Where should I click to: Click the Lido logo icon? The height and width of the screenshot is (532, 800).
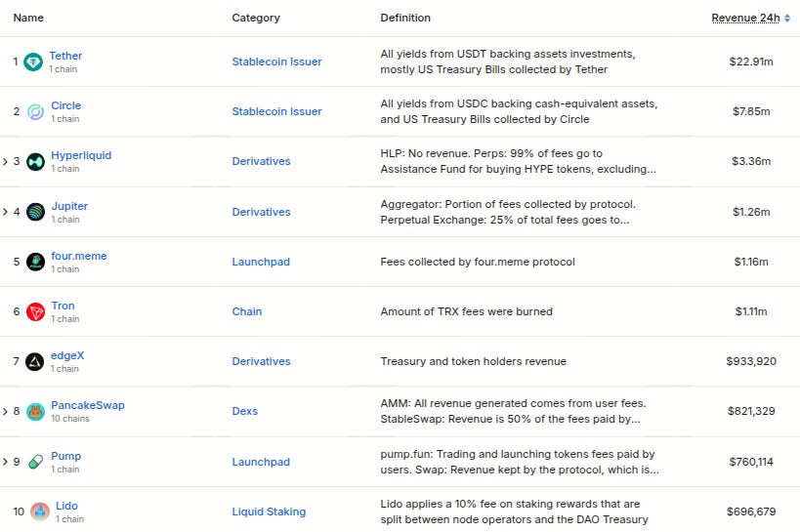(x=40, y=512)
